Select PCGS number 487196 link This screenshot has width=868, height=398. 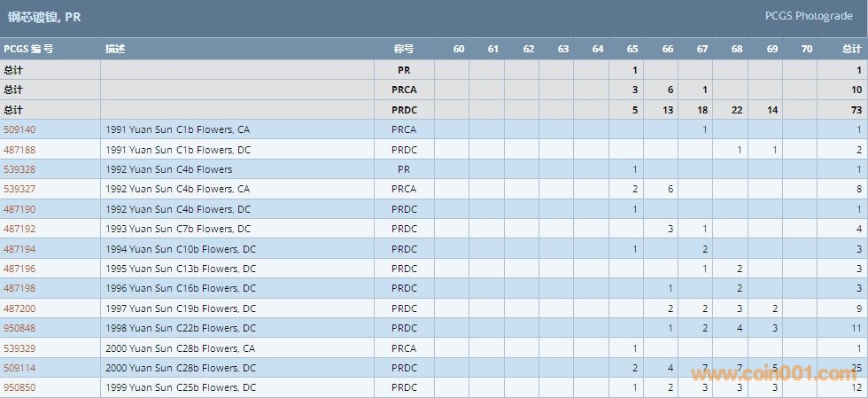tap(19, 269)
